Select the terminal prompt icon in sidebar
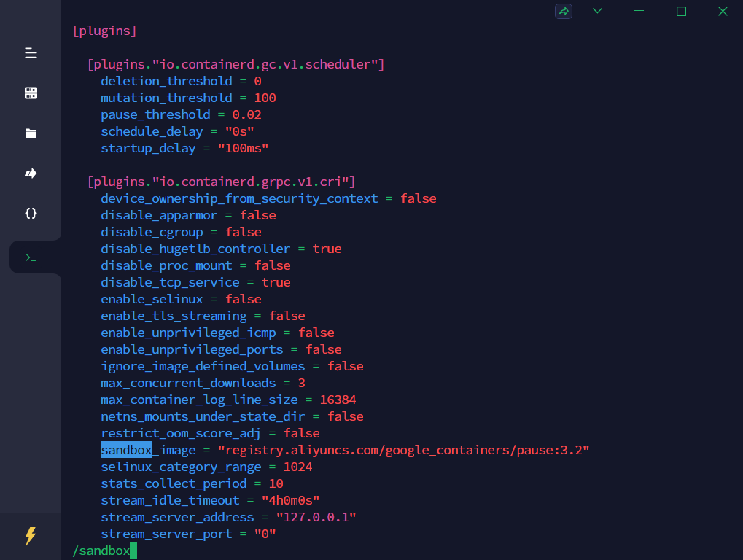 31,257
